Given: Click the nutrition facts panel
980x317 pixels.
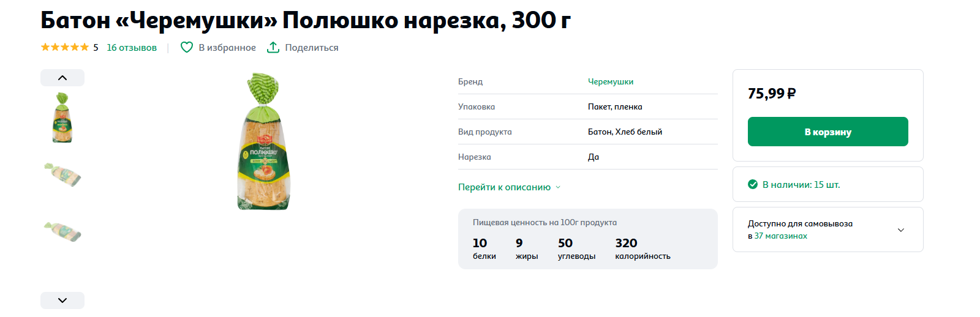Looking at the screenshot, I should 588,239.
